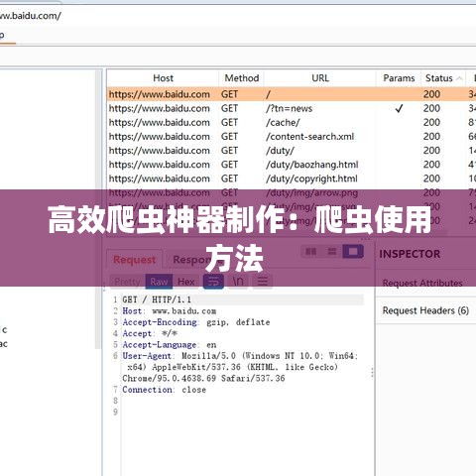Viewport: 476px width, 476px height.
Task: Open the Request tab
Action: click(x=134, y=260)
